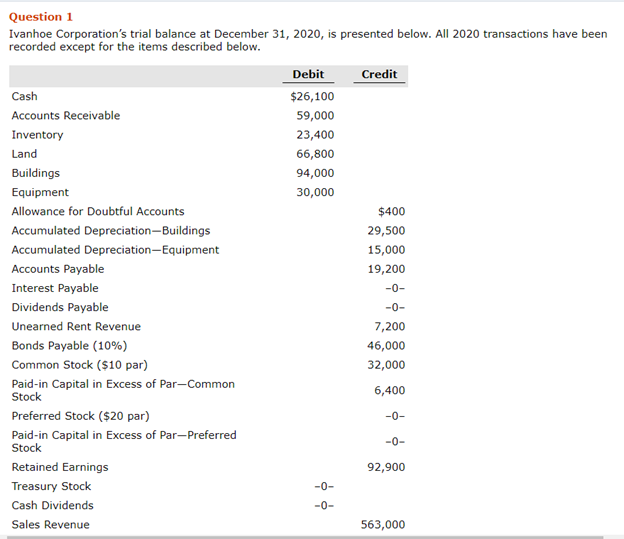
Task: Select Preferred Stock's -0- credit value
Action: tap(395, 416)
